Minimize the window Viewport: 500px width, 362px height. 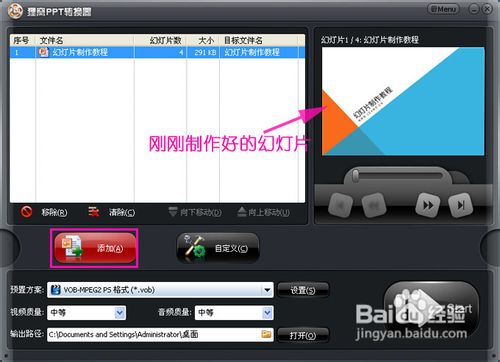[474, 9]
